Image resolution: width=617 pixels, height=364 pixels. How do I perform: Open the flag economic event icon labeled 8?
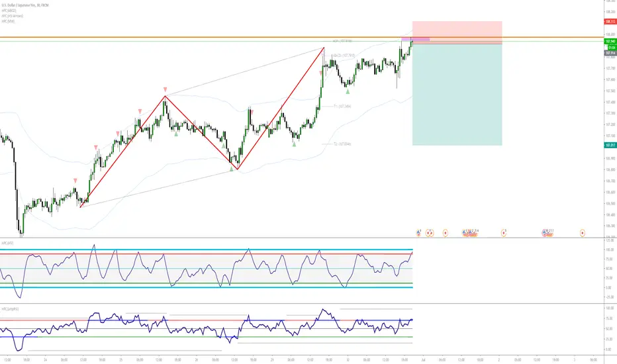[x=418, y=233]
